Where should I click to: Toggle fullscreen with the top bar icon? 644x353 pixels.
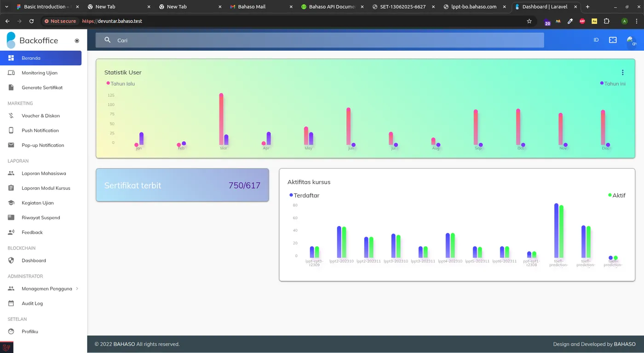613,40
